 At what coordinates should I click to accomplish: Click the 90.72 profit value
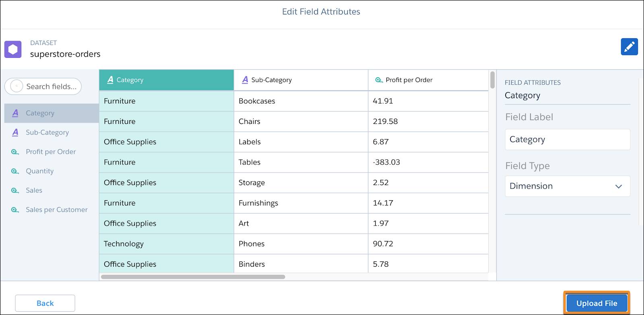click(383, 244)
